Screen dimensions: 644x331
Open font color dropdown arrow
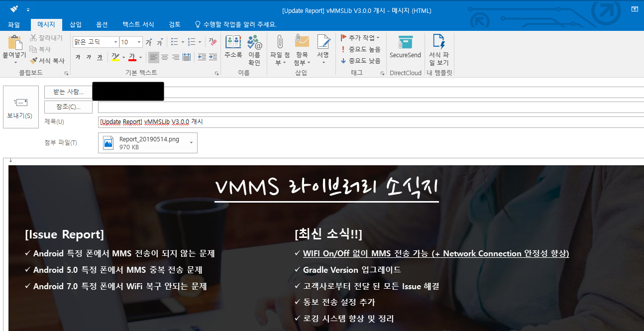(x=140, y=57)
